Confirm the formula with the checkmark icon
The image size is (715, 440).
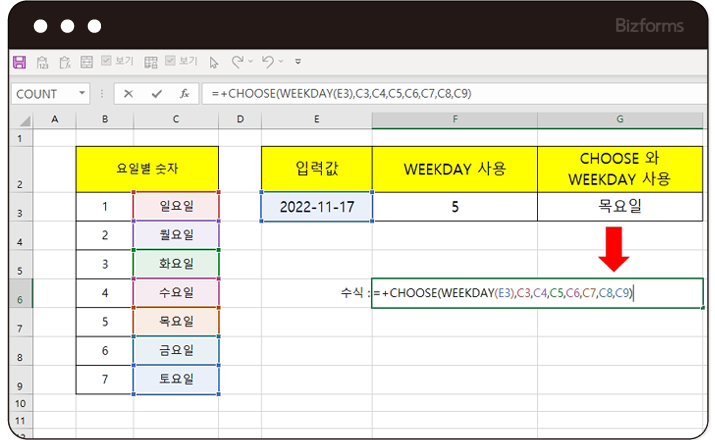157,94
